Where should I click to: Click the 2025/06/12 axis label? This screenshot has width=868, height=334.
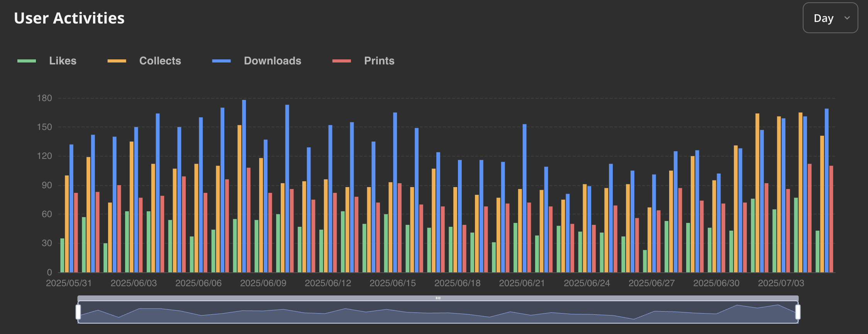(x=328, y=283)
